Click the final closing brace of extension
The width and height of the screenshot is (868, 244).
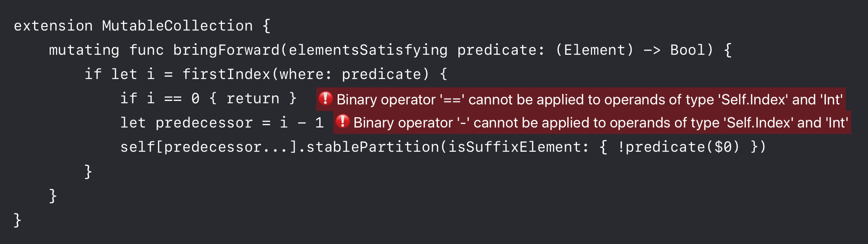point(17,220)
